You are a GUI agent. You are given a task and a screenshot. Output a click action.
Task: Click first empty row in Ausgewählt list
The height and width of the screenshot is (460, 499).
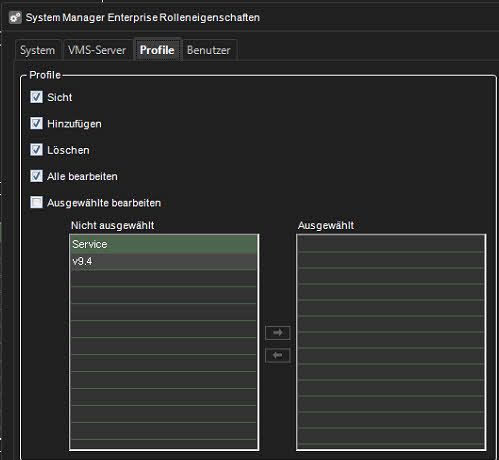click(x=390, y=244)
